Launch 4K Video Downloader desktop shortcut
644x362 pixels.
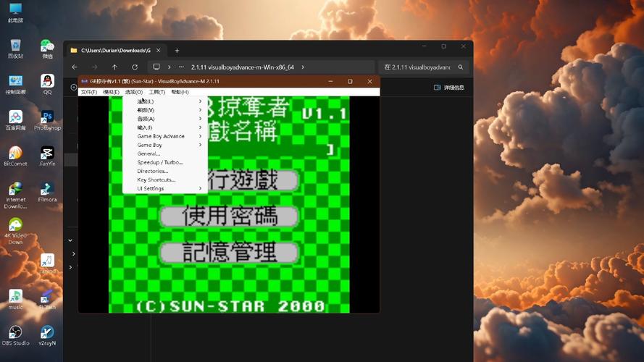pos(15,231)
